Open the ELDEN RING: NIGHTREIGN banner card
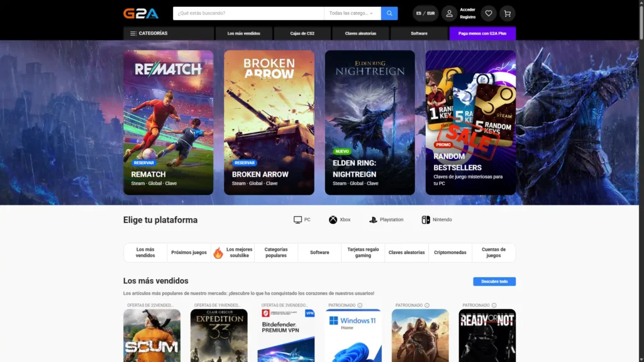The width and height of the screenshot is (644, 362). [370, 123]
